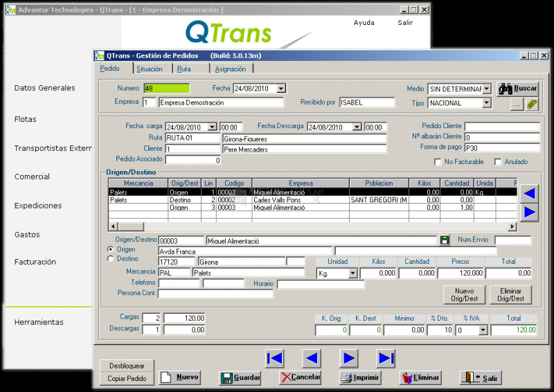
Task: Click the grid scrollbar right arrow
Action: (512, 226)
